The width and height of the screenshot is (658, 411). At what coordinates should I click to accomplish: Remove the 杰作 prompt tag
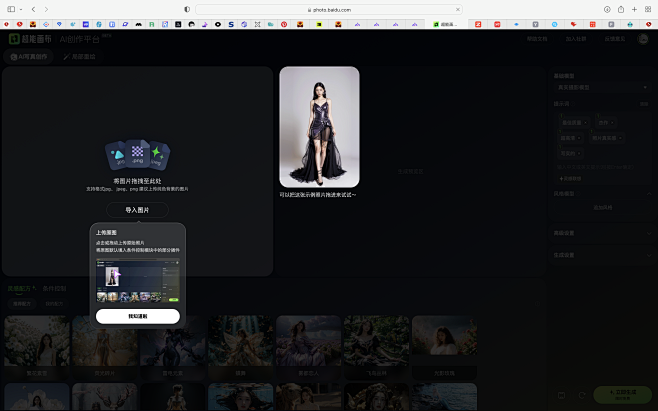pos(613,123)
